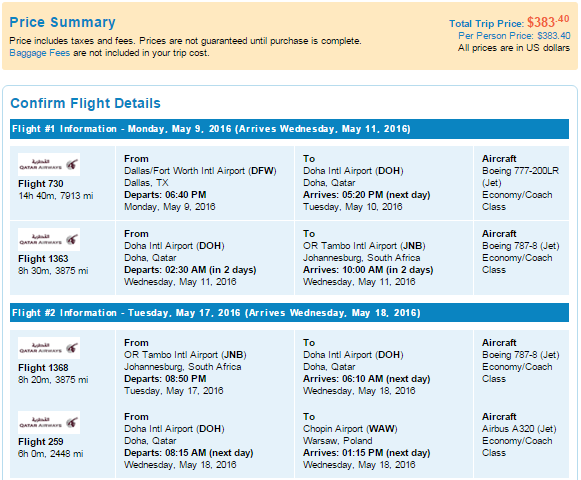
Task: Select the Flight #1 Information header bar
Action: point(289,129)
